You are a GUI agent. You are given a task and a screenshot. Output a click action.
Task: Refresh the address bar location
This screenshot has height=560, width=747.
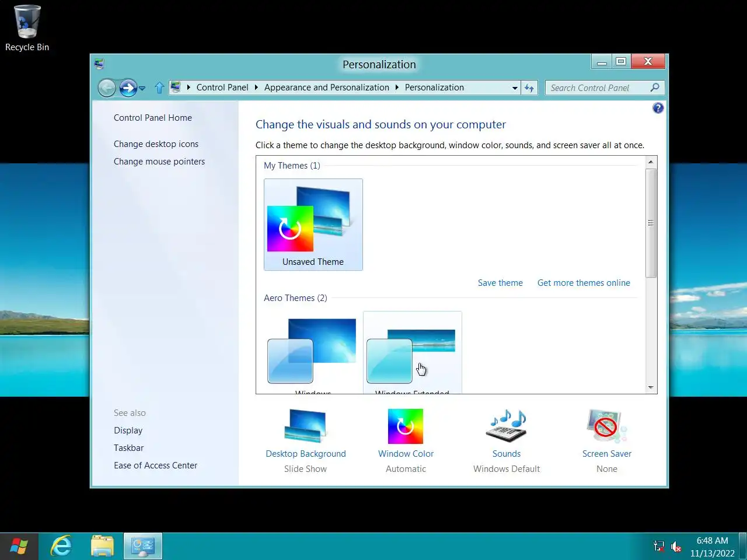(529, 88)
